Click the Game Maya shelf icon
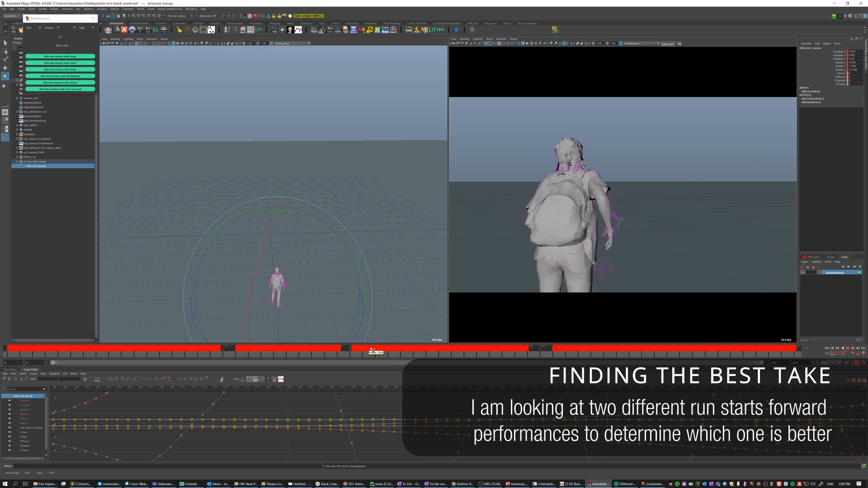The image size is (868, 488). [x=385, y=30]
